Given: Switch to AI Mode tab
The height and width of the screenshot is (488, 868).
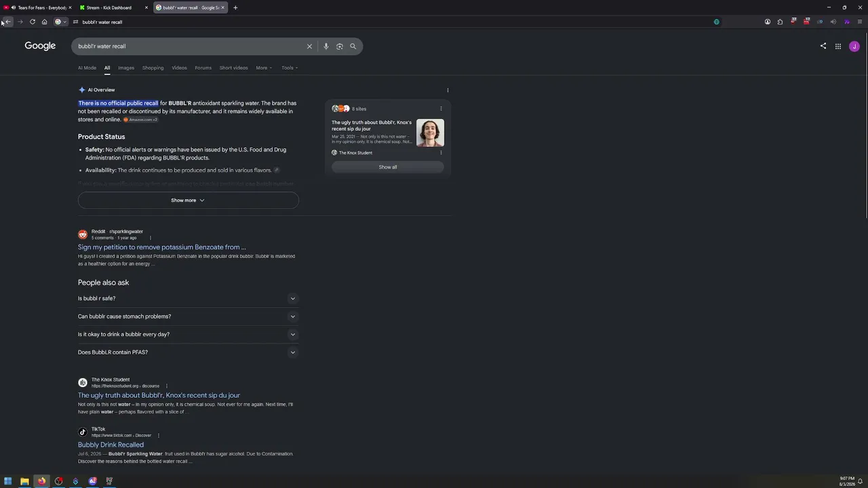Looking at the screenshot, I should click(x=87, y=68).
